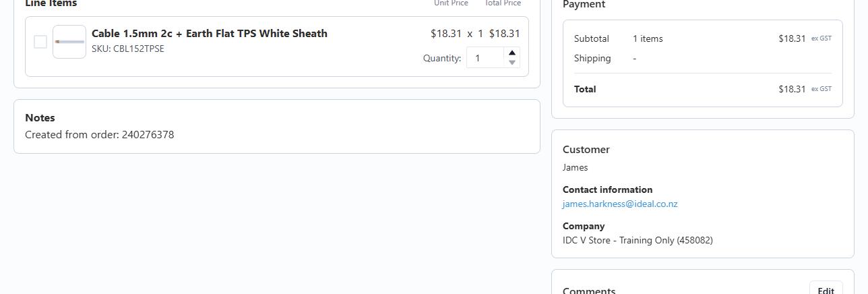868x294 pixels.
Task: Select the cable line item checkbox
Action: (40, 42)
